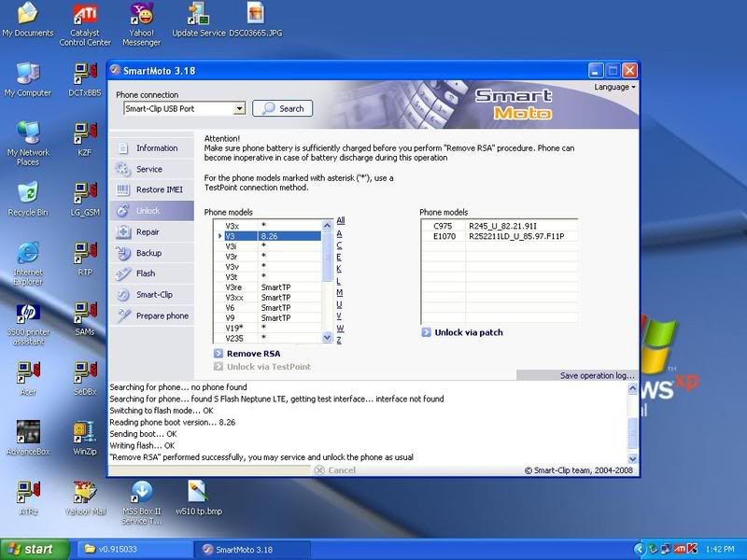Filter phone models by letter V
This screenshot has height=560, width=747.
pyautogui.click(x=339, y=316)
